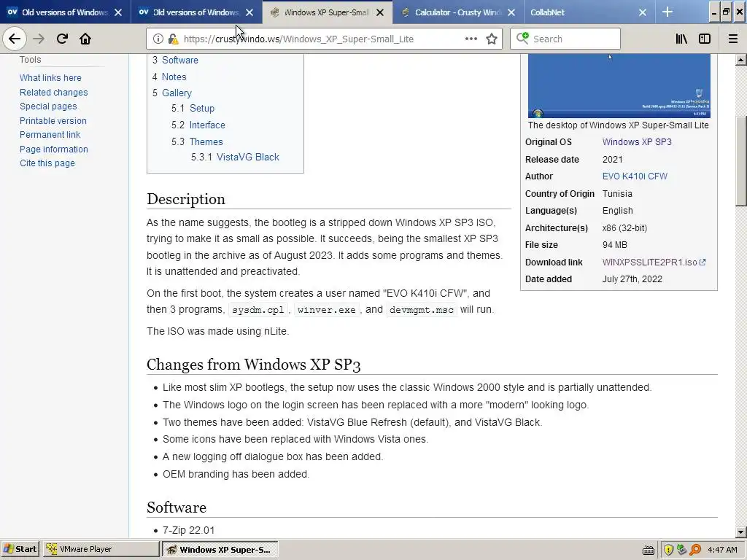Open Related changes link
Screen dimensions: 747x560
click(53, 93)
